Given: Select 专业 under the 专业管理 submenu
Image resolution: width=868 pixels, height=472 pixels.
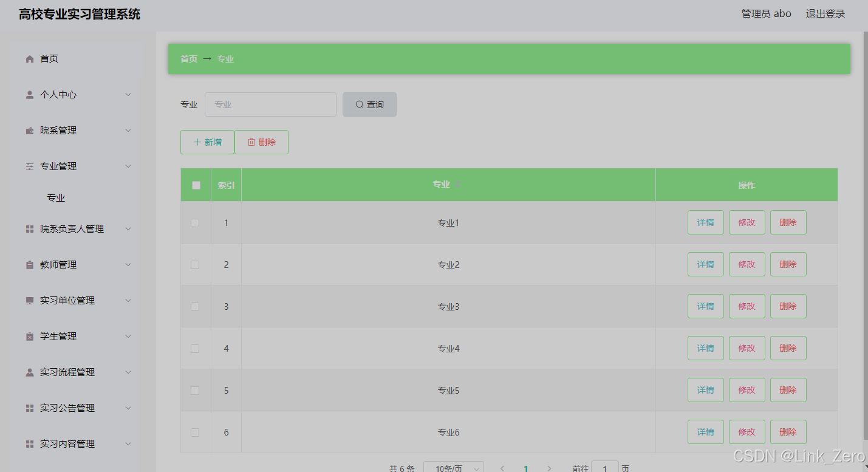Looking at the screenshot, I should (56, 197).
